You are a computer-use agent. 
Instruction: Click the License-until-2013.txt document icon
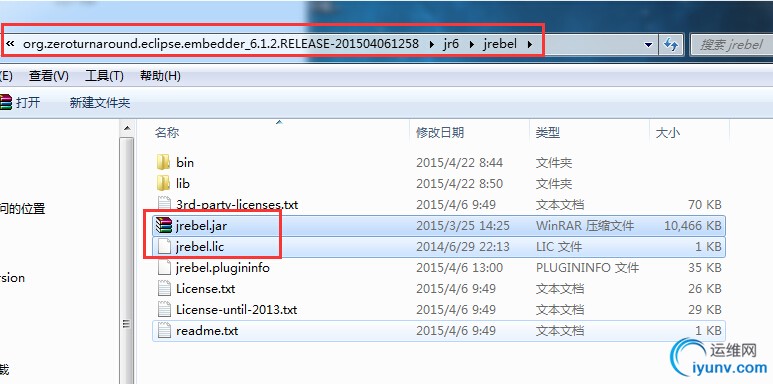[163, 310]
